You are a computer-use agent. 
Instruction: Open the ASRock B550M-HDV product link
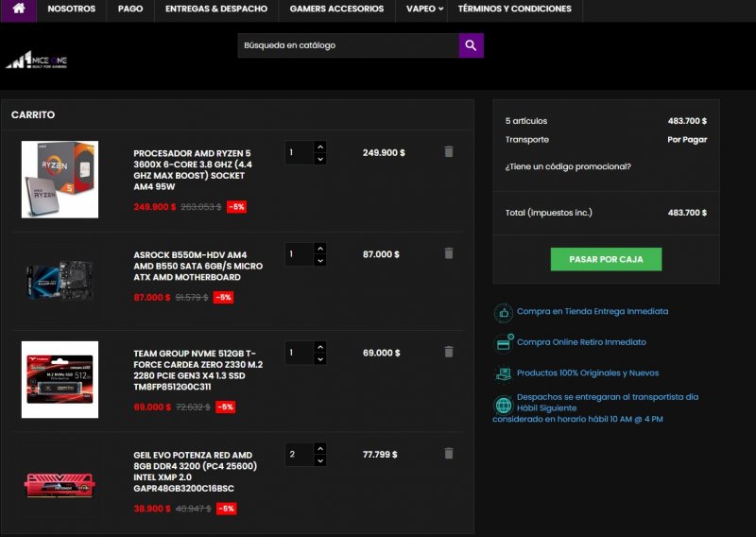[x=198, y=266]
